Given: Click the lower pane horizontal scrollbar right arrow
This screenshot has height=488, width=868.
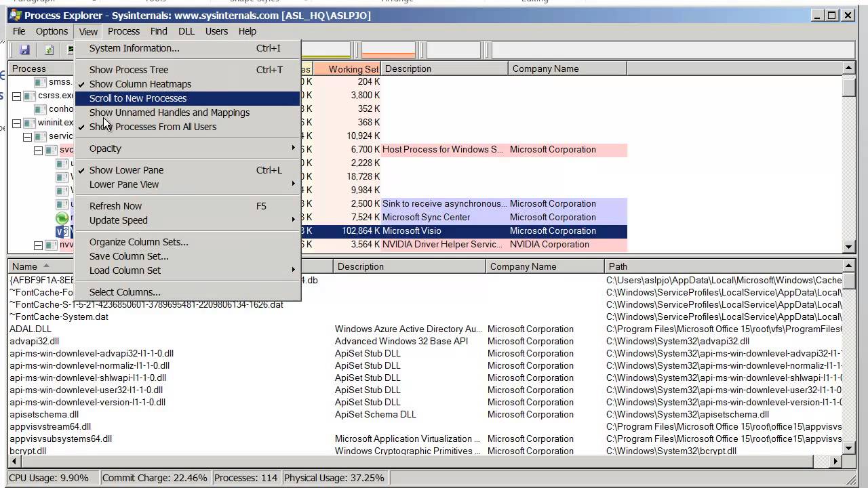Looking at the screenshot, I should click(x=835, y=461).
